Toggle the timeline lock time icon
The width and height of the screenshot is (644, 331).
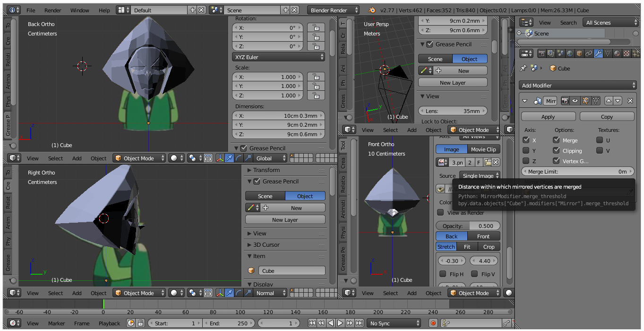pyautogui.click(x=140, y=323)
